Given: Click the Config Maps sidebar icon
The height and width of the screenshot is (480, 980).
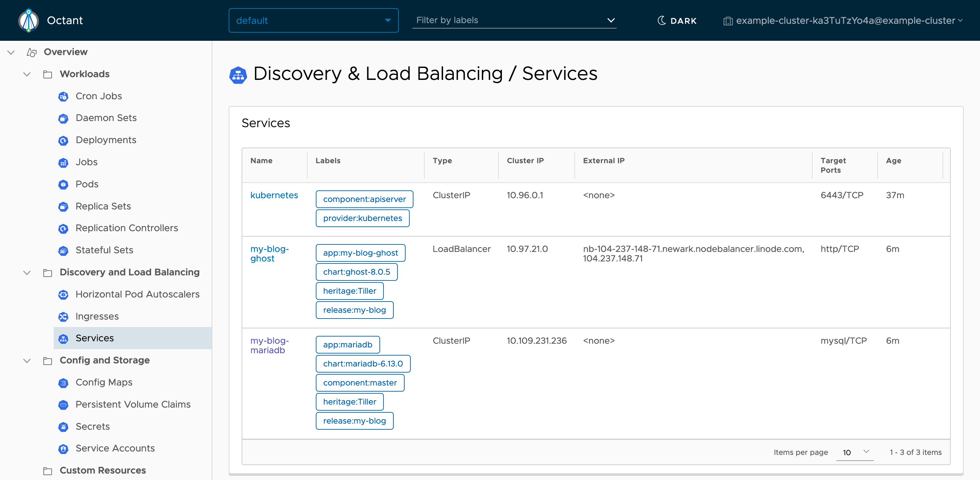Looking at the screenshot, I should (x=63, y=383).
